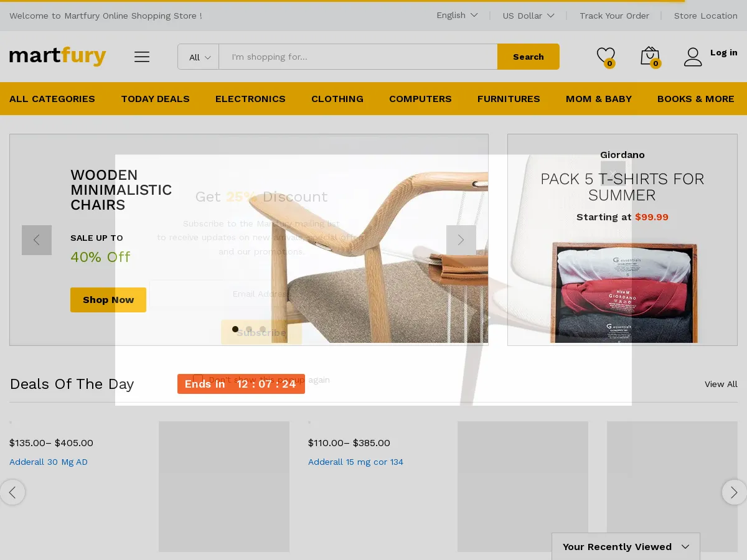Expand the English language dropdown
The height and width of the screenshot is (560, 747).
point(457,16)
